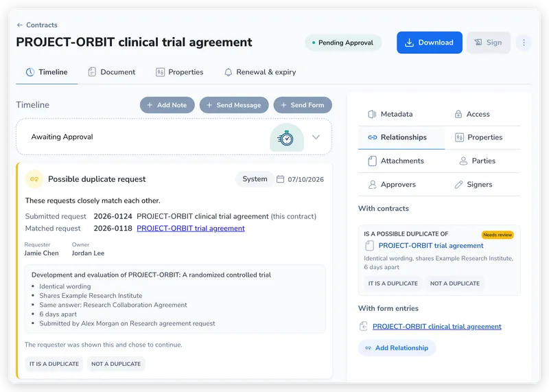
Task: Click the 07/10/2026 date text
Action: [x=305, y=179]
